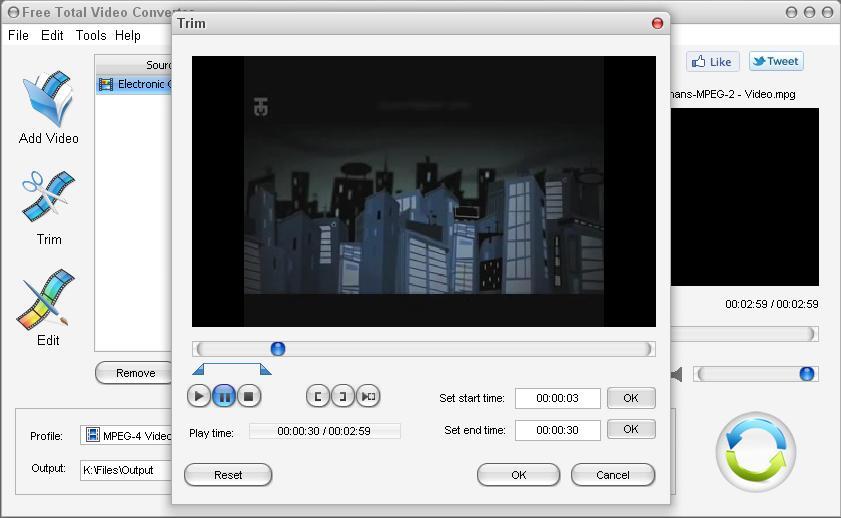Image resolution: width=841 pixels, height=518 pixels.
Task: Click the Trim video preview area
Action: tap(424, 191)
